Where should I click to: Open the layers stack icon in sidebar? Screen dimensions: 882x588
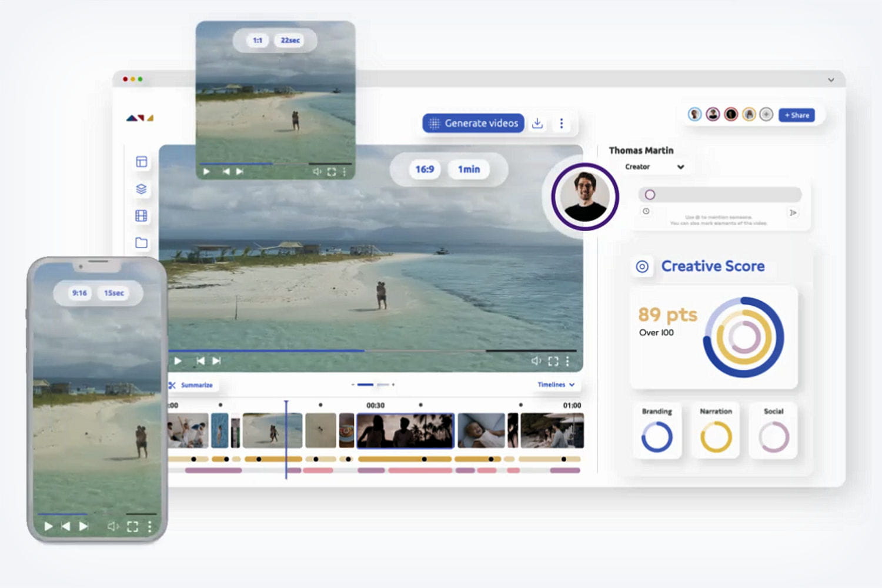tap(141, 189)
